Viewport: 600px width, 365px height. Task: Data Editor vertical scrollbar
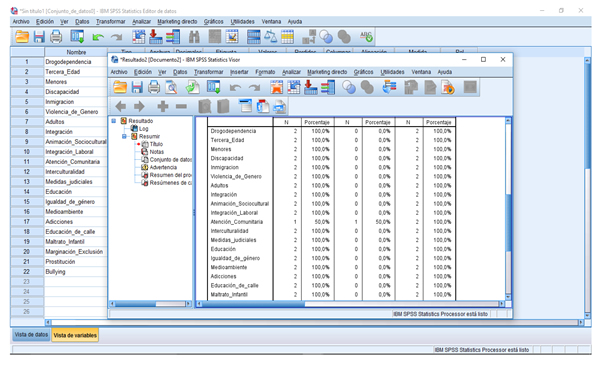click(588, 187)
